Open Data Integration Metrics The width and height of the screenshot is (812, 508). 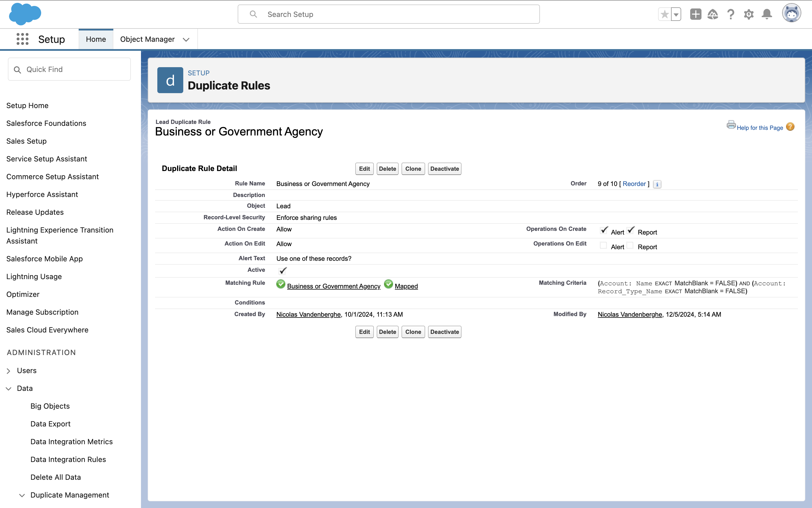[x=71, y=442]
